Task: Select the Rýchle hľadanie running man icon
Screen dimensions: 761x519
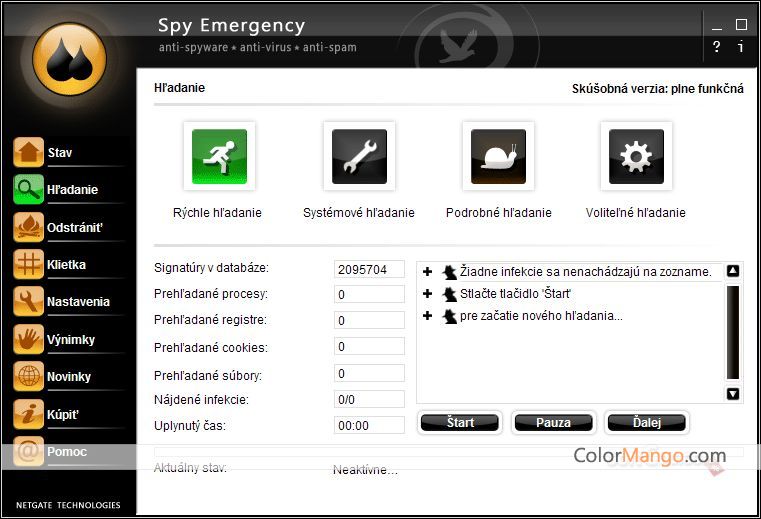Action: tap(219, 156)
